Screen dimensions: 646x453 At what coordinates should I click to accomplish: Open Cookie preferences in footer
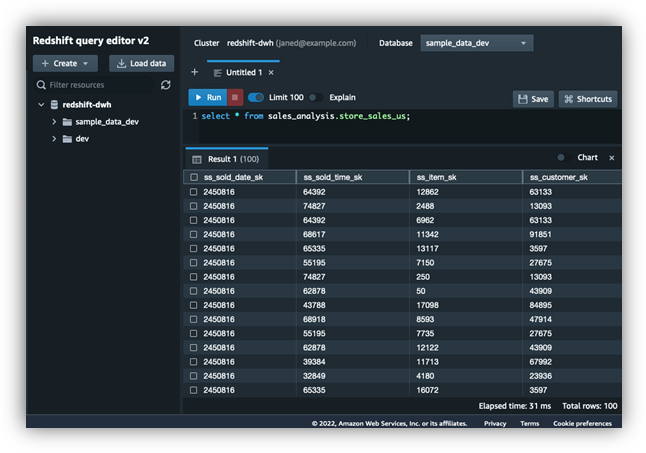point(582,423)
